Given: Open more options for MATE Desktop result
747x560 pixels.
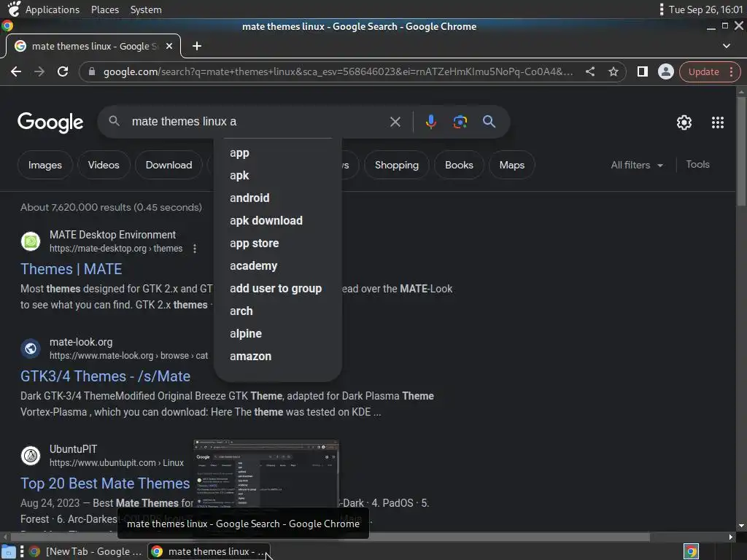Looking at the screenshot, I should (x=194, y=249).
